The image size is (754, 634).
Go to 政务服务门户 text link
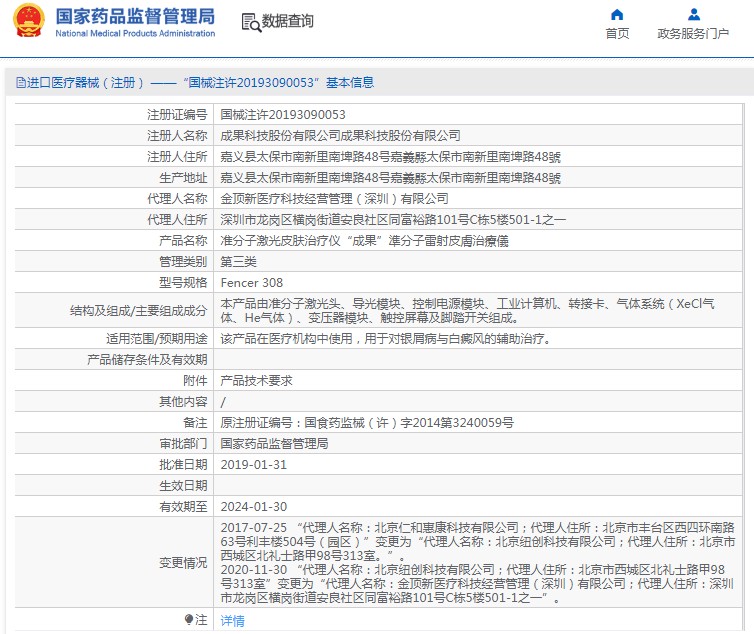[x=693, y=34]
